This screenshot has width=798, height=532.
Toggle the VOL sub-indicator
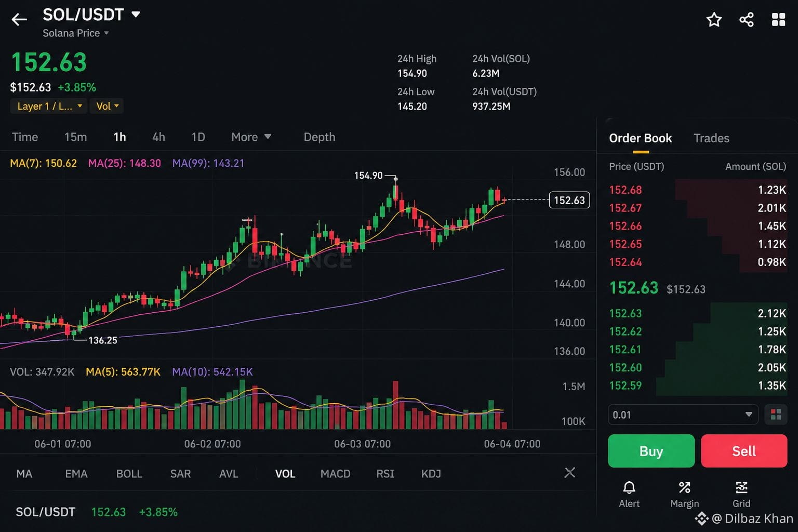point(285,474)
